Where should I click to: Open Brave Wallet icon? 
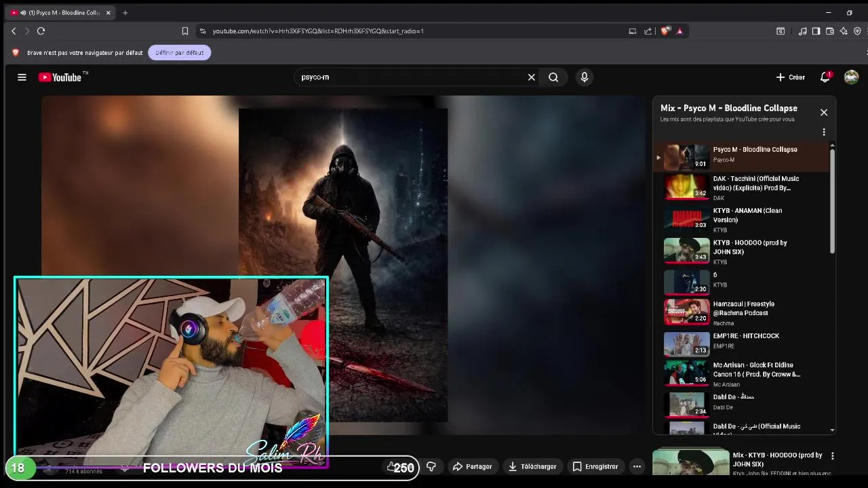tap(830, 31)
